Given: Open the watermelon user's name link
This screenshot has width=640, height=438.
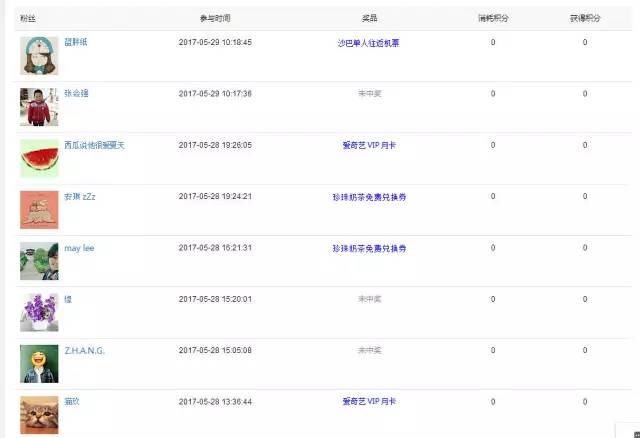Looking at the screenshot, I should [94, 145].
